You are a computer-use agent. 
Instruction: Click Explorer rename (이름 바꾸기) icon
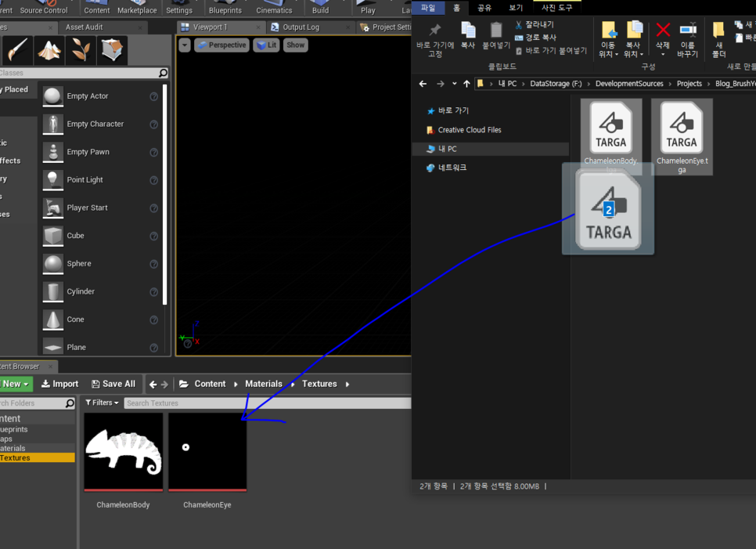pos(688,30)
